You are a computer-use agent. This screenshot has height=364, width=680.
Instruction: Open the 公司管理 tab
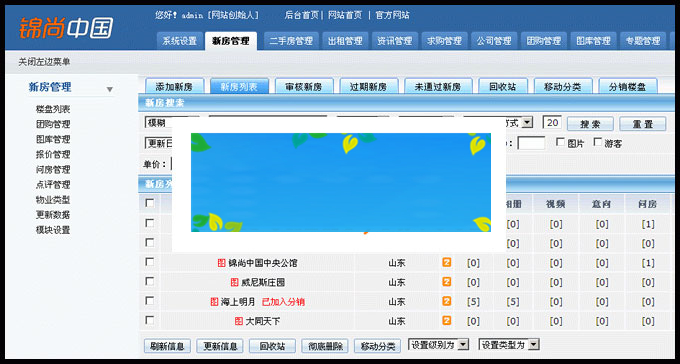(x=494, y=41)
